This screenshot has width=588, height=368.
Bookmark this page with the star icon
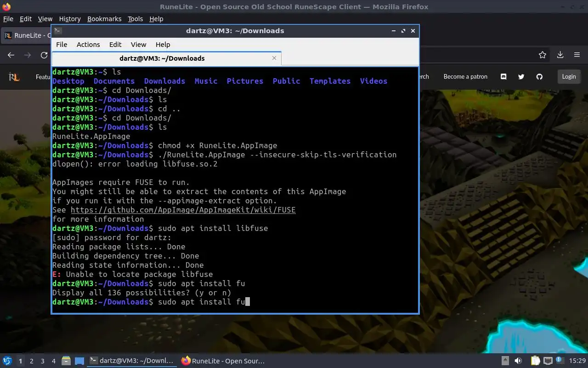click(x=543, y=55)
